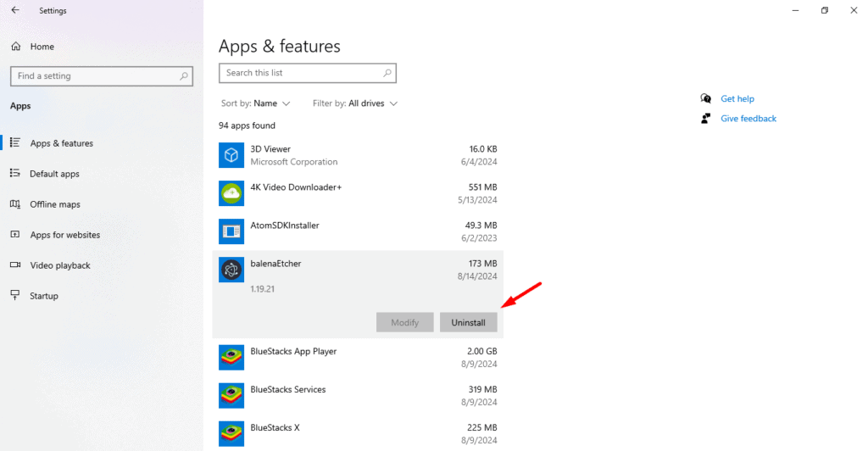868x451 pixels.
Task: Select the AtomSDKInstaller name text
Action: (285, 225)
